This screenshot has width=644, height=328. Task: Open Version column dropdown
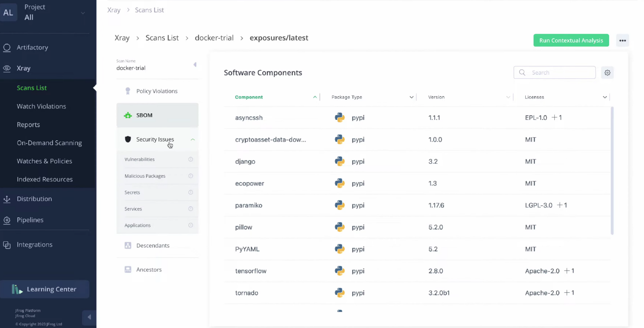508,97
